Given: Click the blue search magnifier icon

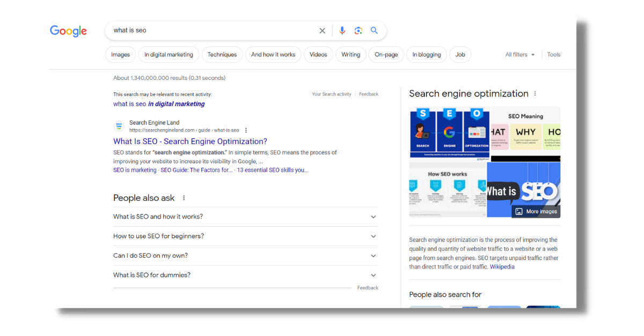Looking at the screenshot, I should tap(374, 31).
